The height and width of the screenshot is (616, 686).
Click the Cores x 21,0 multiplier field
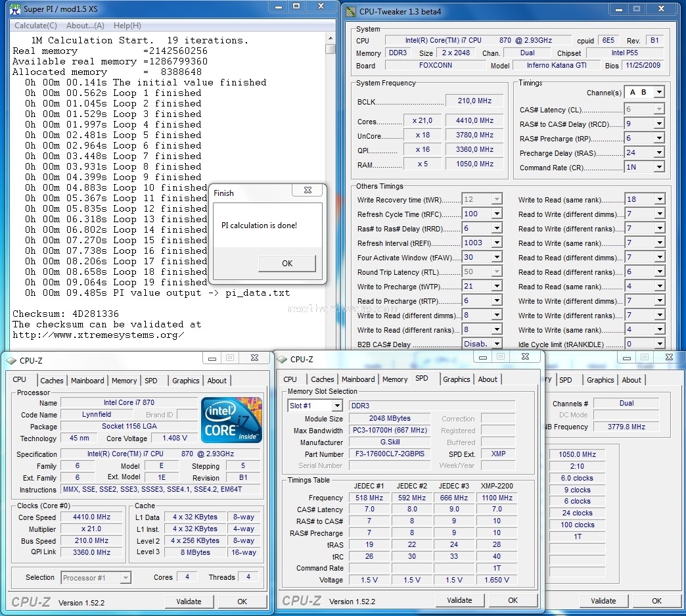(x=423, y=120)
